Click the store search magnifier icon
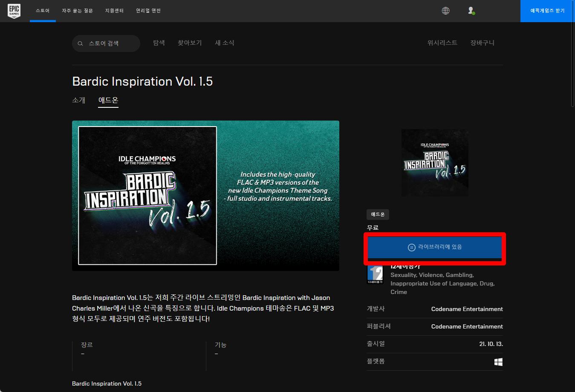Viewport: 575px width, 392px height. (x=80, y=43)
